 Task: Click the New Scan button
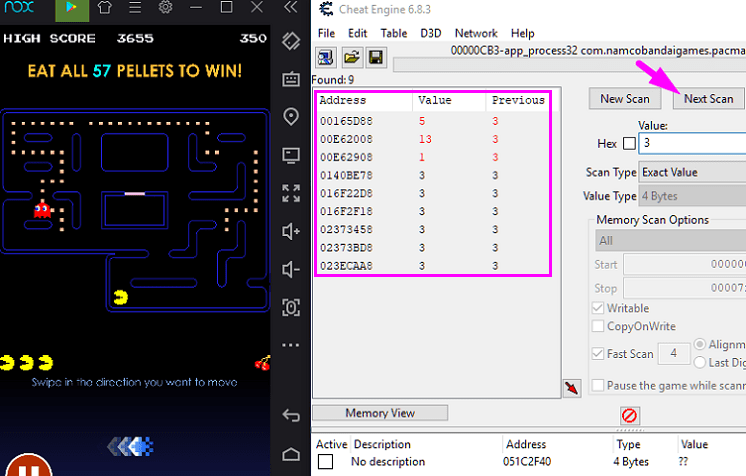625,99
